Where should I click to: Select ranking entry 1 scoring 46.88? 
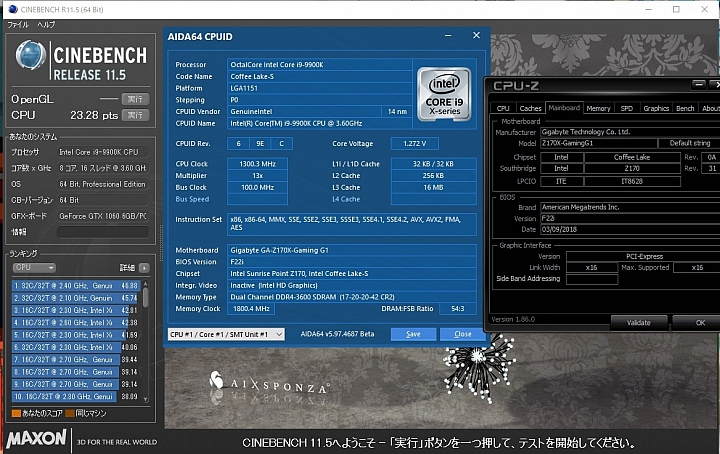(76, 286)
